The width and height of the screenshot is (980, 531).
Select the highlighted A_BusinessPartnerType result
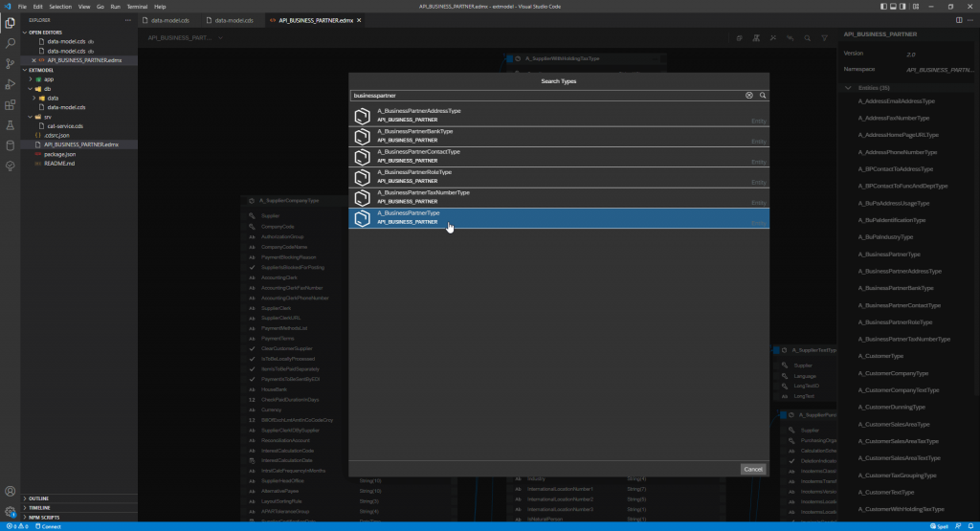point(559,218)
